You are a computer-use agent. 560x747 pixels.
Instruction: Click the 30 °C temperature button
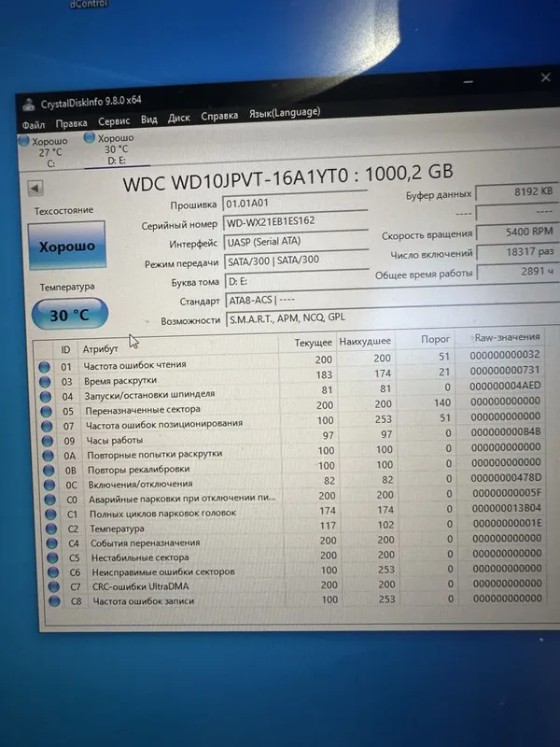70,315
